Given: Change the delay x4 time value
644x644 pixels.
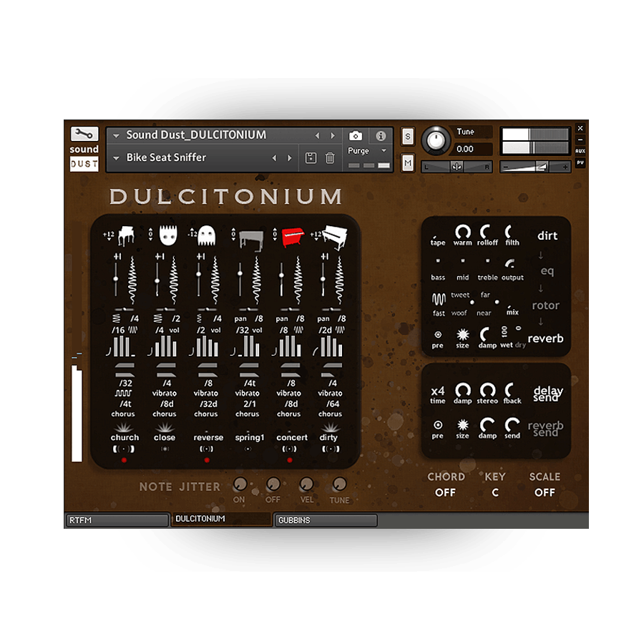Looking at the screenshot, I should [x=438, y=391].
